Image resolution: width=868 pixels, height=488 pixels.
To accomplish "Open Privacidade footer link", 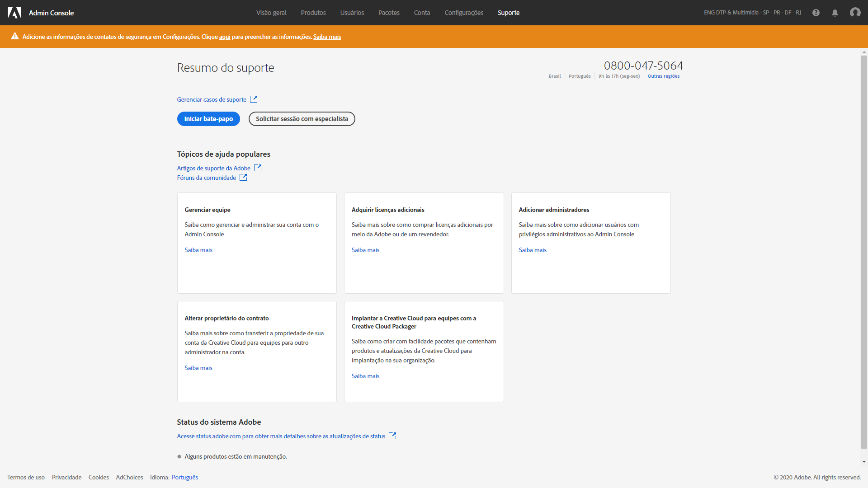I will [66, 477].
